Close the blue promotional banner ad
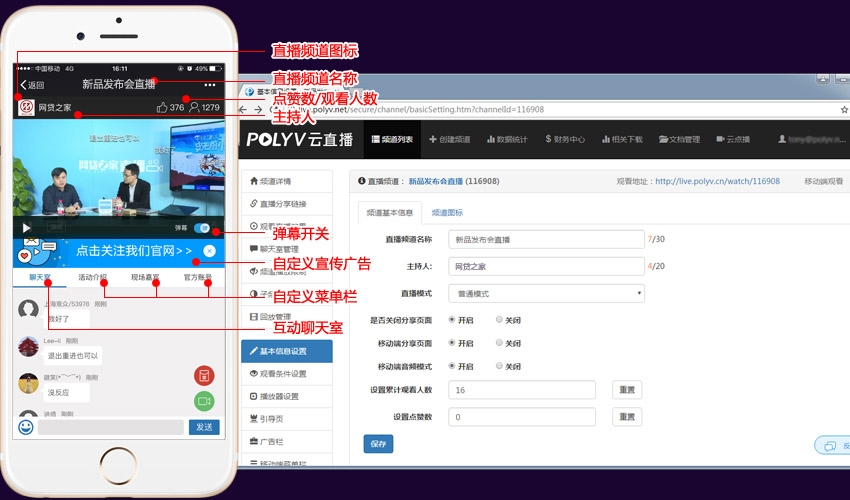850x500 pixels. [x=209, y=251]
